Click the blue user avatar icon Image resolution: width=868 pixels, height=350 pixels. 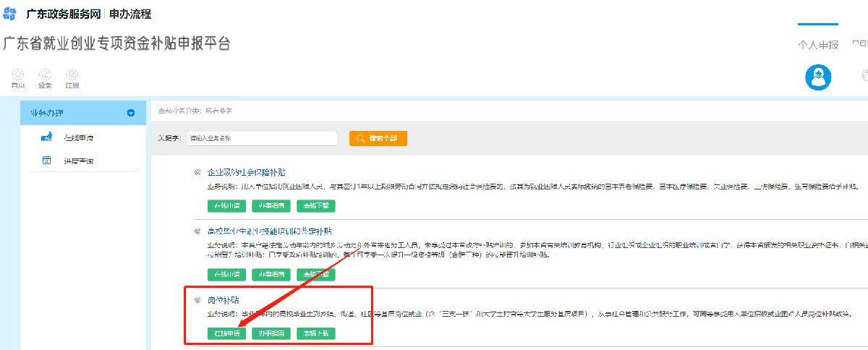(818, 78)
